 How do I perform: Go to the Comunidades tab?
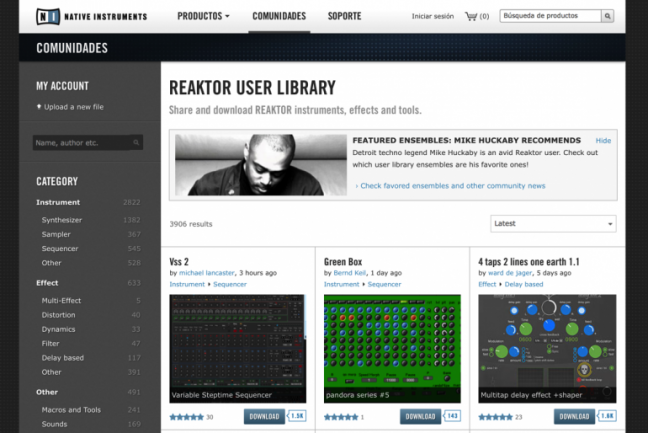pyautogui.click(x=279, y=16)
